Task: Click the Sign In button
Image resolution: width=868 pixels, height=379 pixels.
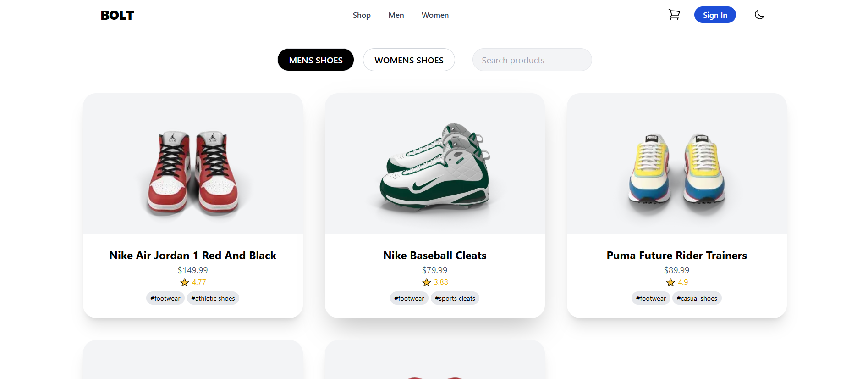Action: [714, 15]
